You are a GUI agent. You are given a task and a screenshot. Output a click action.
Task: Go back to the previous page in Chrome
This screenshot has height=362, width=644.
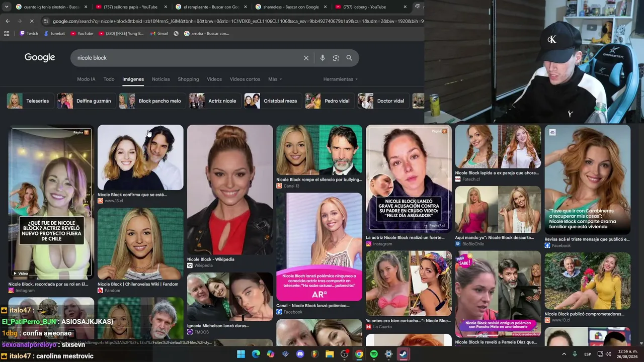[8, 21]
